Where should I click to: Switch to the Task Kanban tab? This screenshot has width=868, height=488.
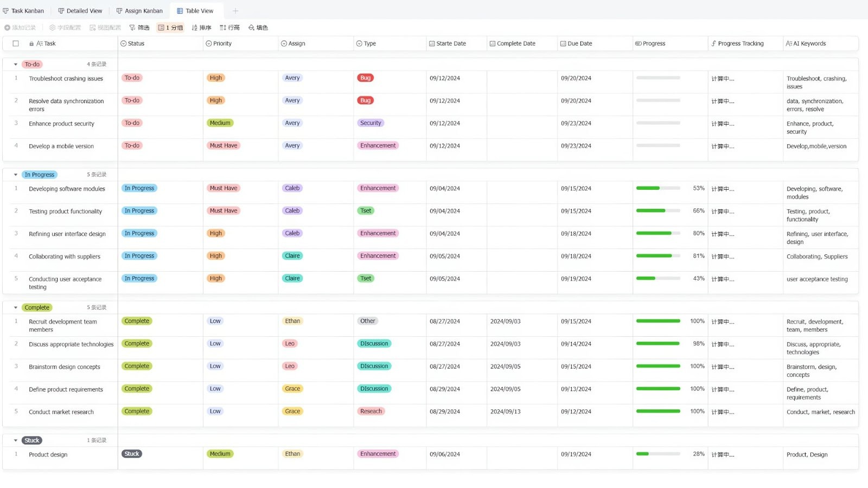(x=23, y=10)
